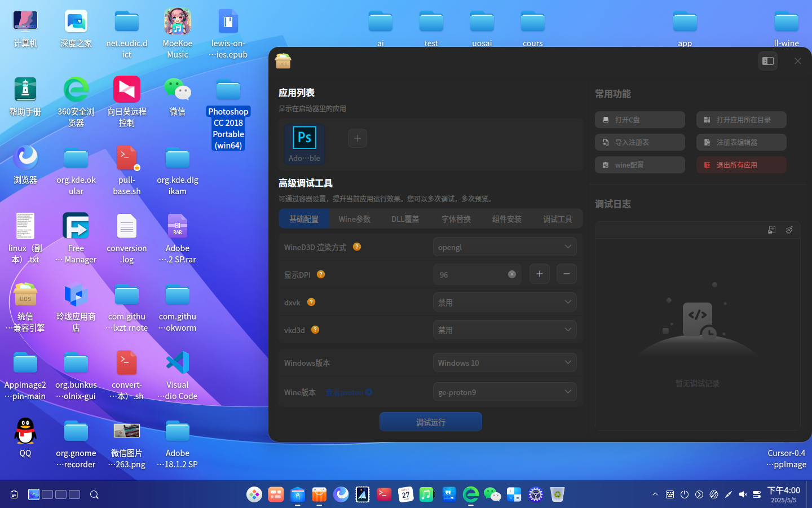Click the 调试运行 button
The height and width of the screenshot is (508, 812).
431,422
